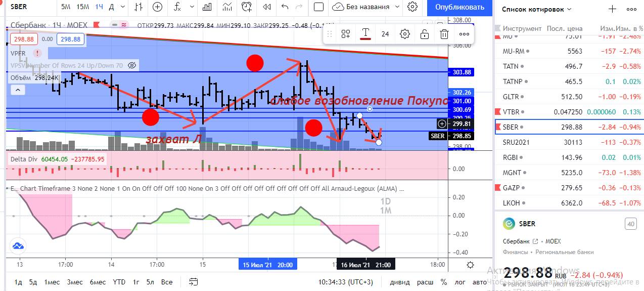Screen dimensions: 644x291
Task: Toggle percent scale mode
Action: click(444, 282)
